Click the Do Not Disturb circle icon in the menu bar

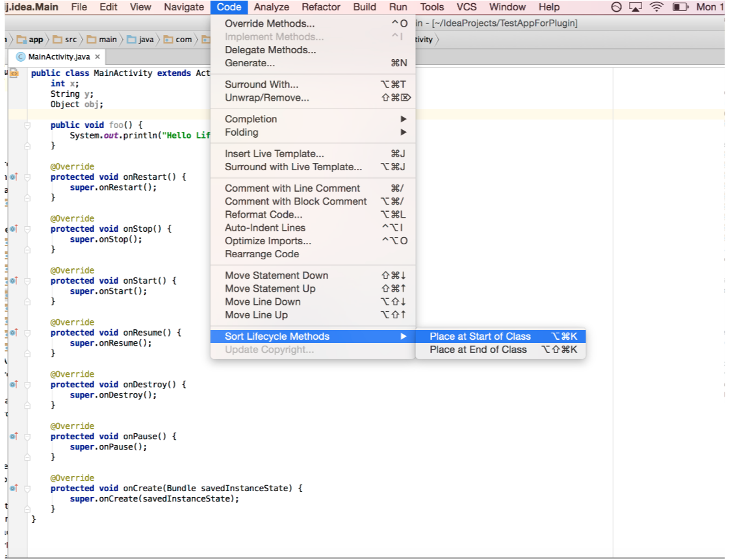coord(616,7)
